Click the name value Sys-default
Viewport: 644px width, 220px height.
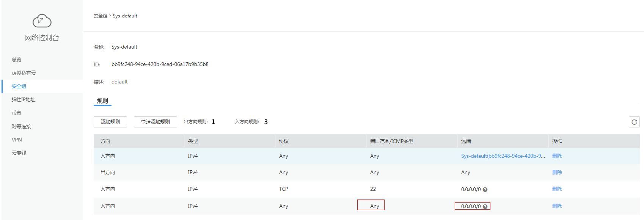[x=124, y=47]
